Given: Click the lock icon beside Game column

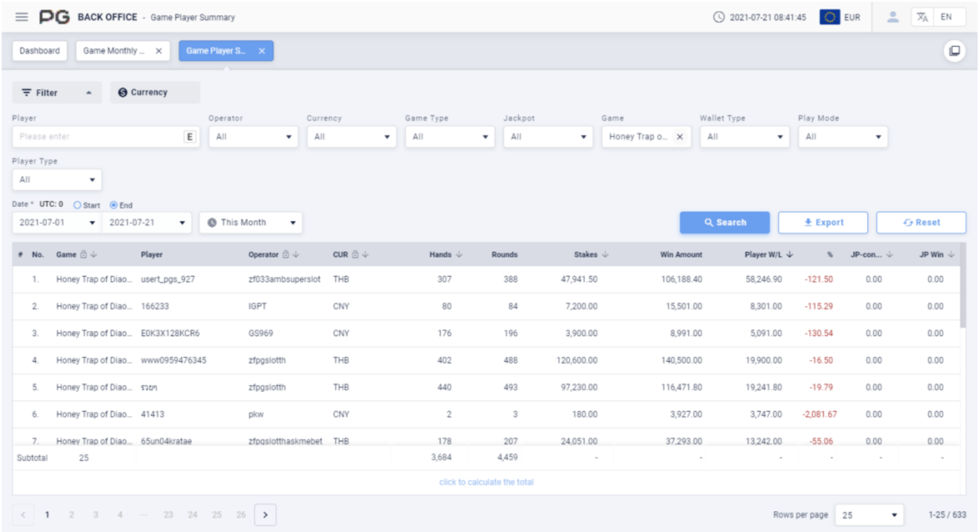Looking at the screenshot, I should [x=84, y=254].
